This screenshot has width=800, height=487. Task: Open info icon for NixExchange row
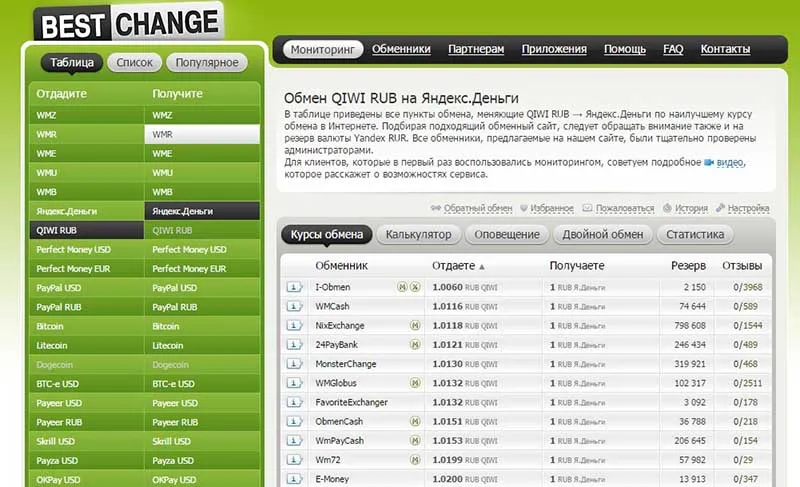294,325
